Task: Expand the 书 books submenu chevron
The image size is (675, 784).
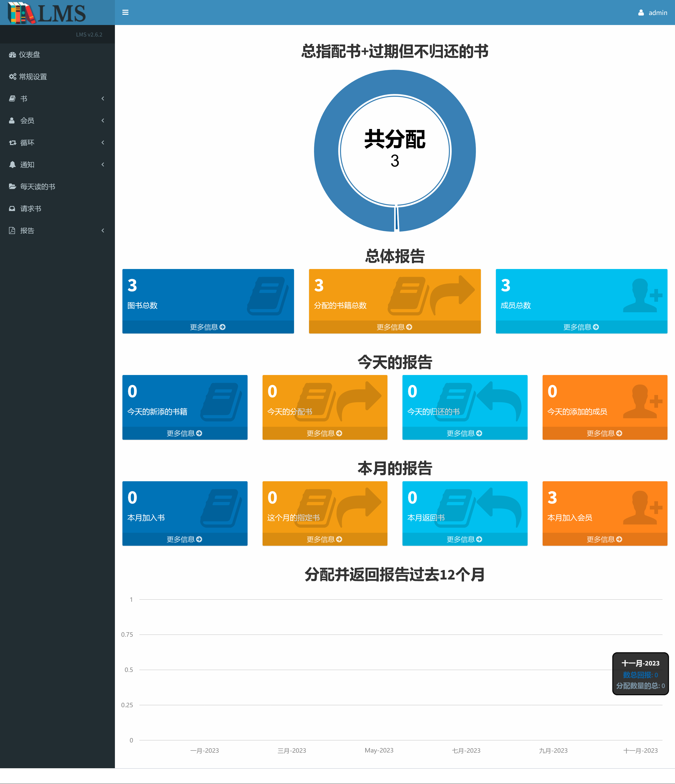Action: click(x=102, y=98)
